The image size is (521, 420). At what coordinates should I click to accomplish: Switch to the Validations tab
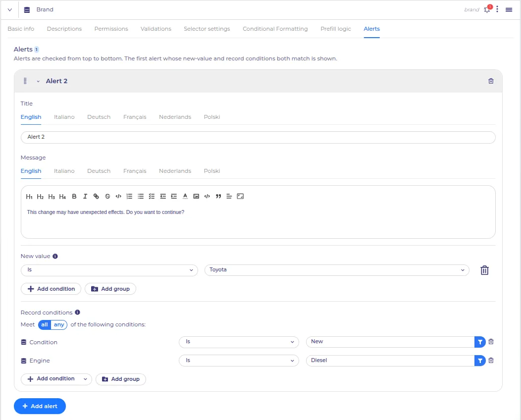point(156,29)
